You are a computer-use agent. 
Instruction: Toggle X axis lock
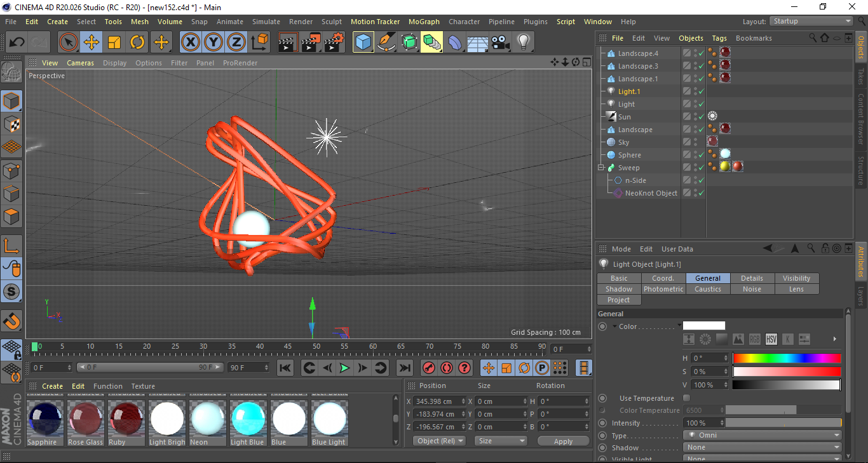point(190,43)
